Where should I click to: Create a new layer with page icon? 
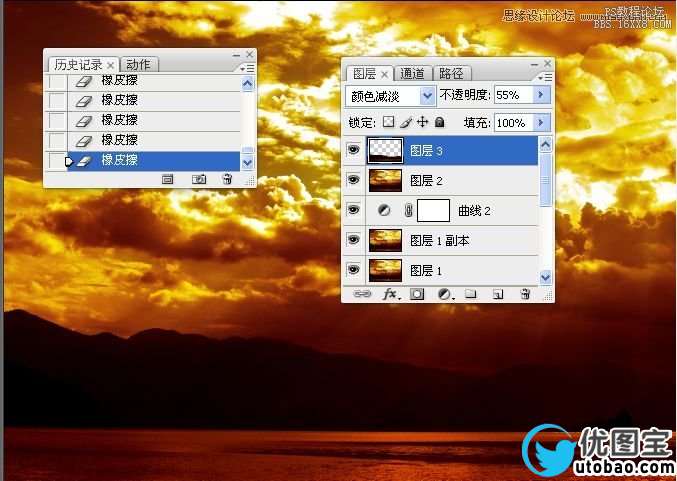click(498, 294)
